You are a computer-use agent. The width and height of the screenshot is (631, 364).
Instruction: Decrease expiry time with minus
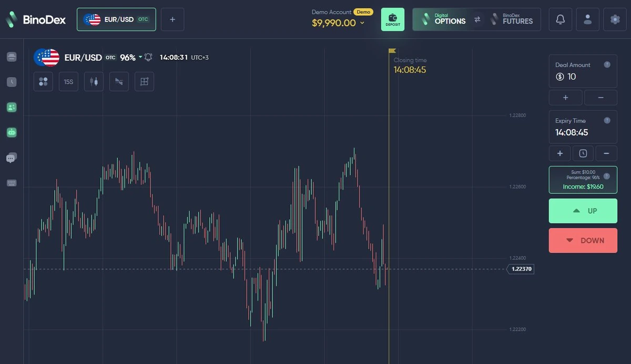pos(606,153)
